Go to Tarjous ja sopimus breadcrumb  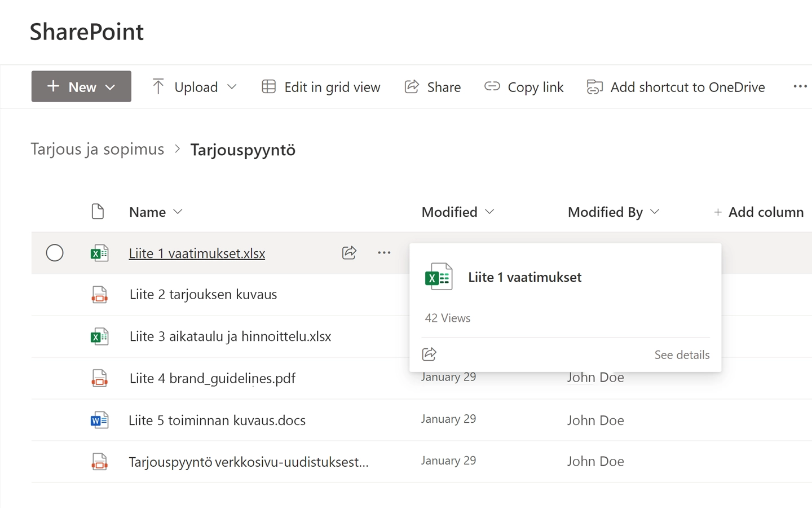coord(98,149)
